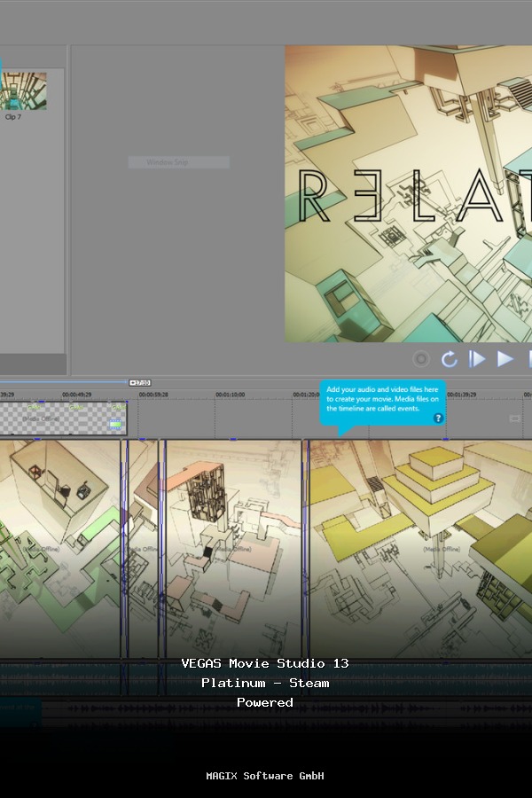Click the MAGIX Software GmbH publisher text
Image resolution: width=532 pixels, height=798 pixels.
coord(265,776)
